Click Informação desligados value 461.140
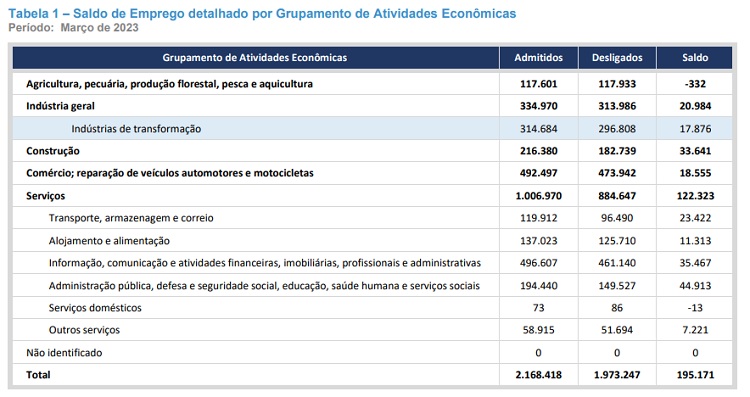The height and width of the screenshot is (397, 750). point(617,263)
